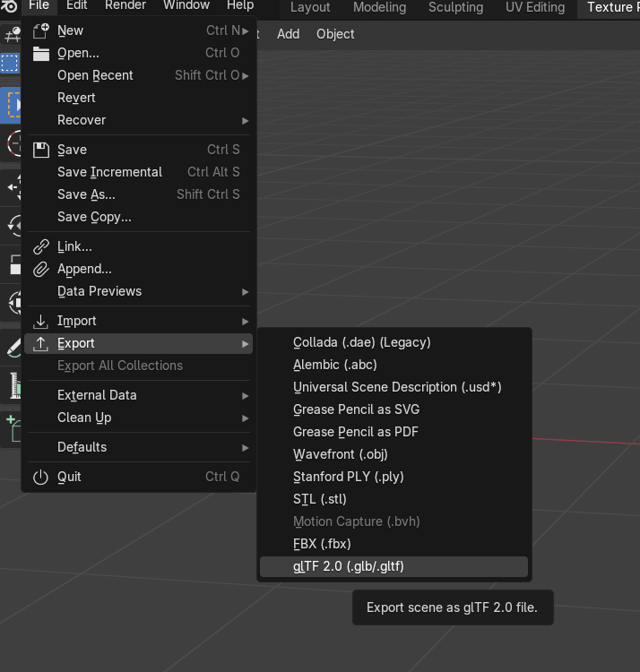
Task: Switch to the Sculpting workspace tab
Action: 455,7
